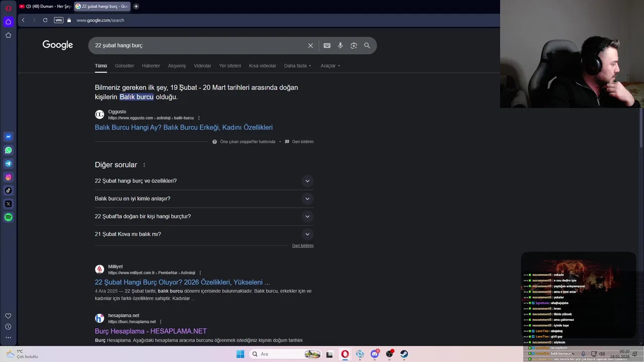
Task: Open the heart icon in sidebar
Action: point(8,316)
